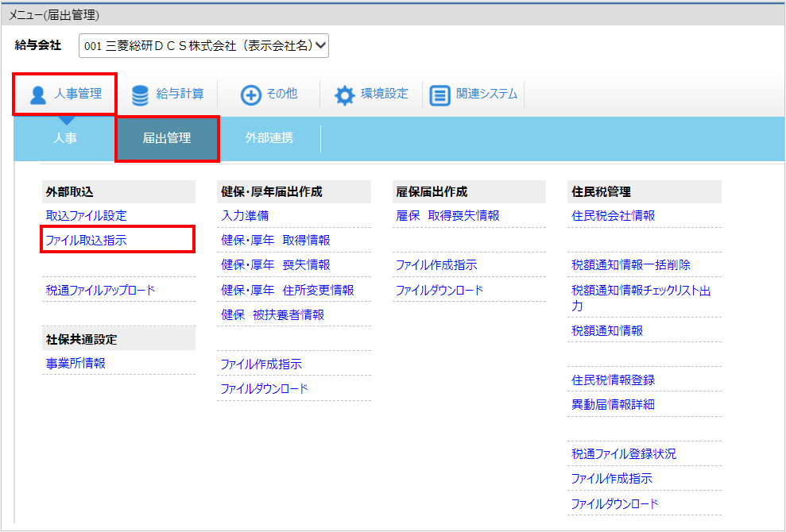This screenshot has width=786, height=532.
Task: Open 異動届情報詳細 link
Action: coord(613,404)
